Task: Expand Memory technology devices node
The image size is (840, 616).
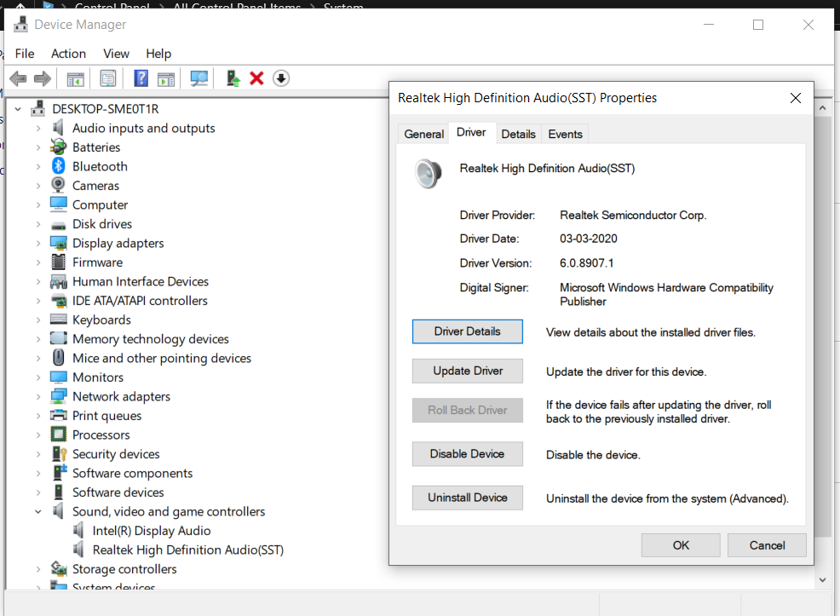Action: pos(38,339)
